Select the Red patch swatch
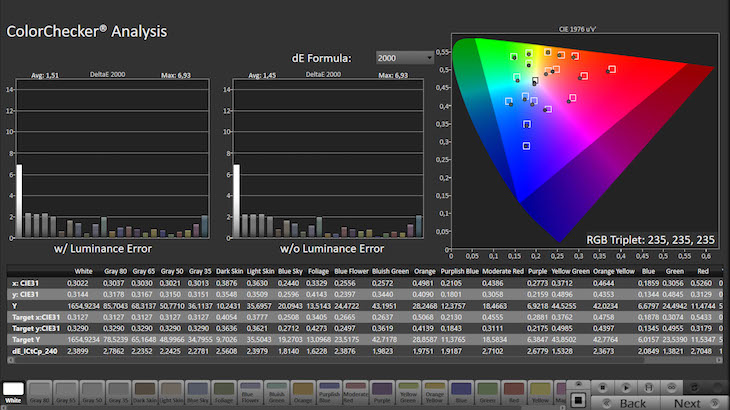The height and width of the screenshot is (410, 730). (514, 392)
